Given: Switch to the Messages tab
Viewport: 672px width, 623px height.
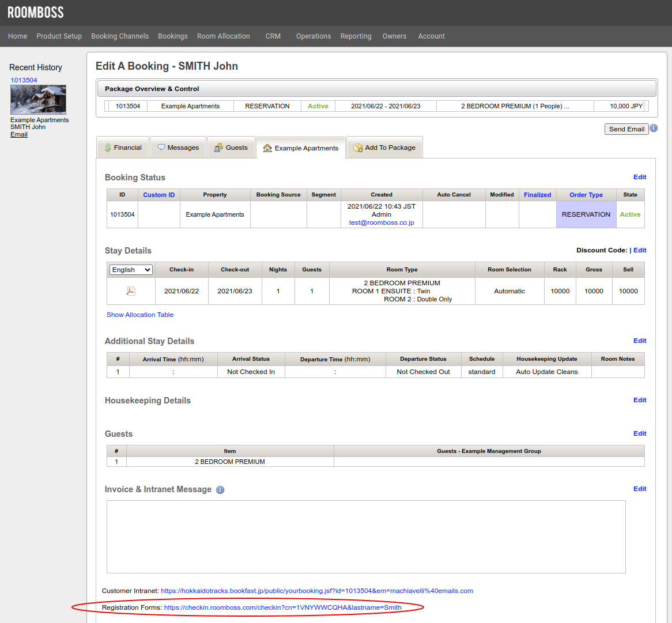Looking at the screenshot, I should click(178, 148).
